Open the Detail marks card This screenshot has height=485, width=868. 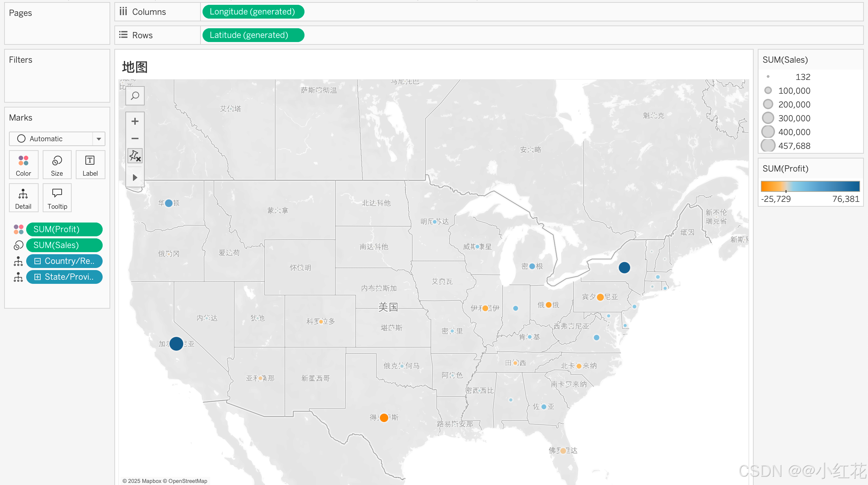23,198
